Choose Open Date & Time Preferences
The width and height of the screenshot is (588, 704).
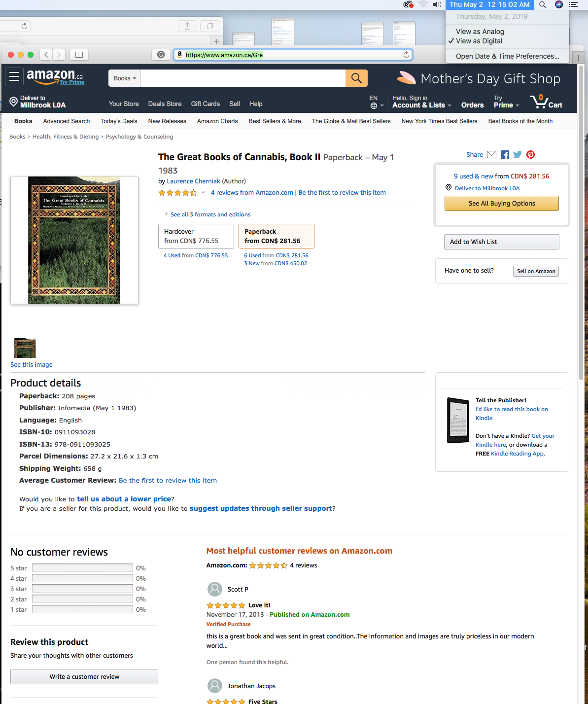click(508, 56)
